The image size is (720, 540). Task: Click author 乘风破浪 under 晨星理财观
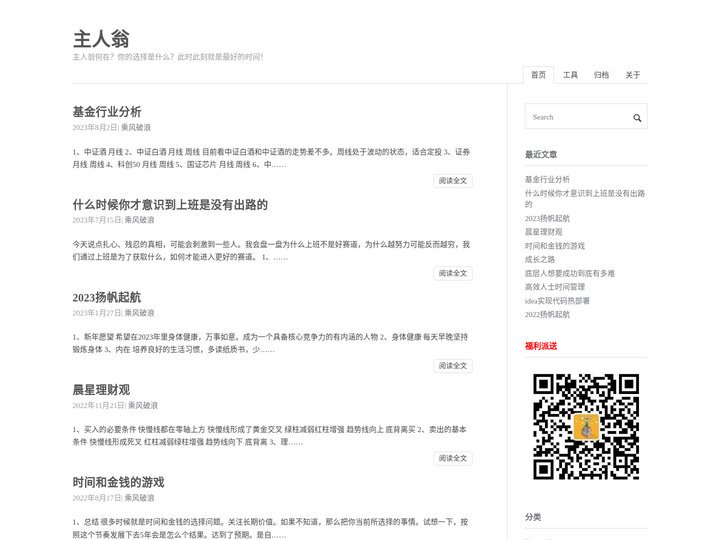pos(143,405)
